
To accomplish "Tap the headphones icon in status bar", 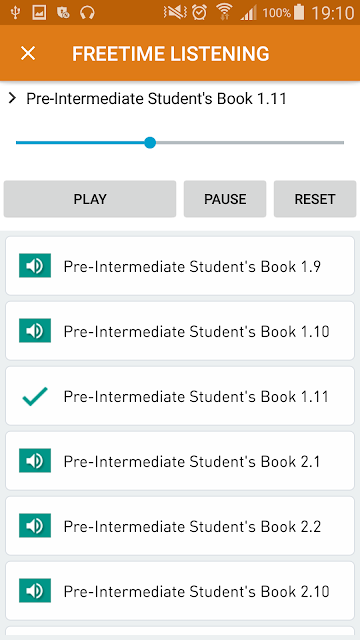I will pyautogui.click(x=87, y=13).
